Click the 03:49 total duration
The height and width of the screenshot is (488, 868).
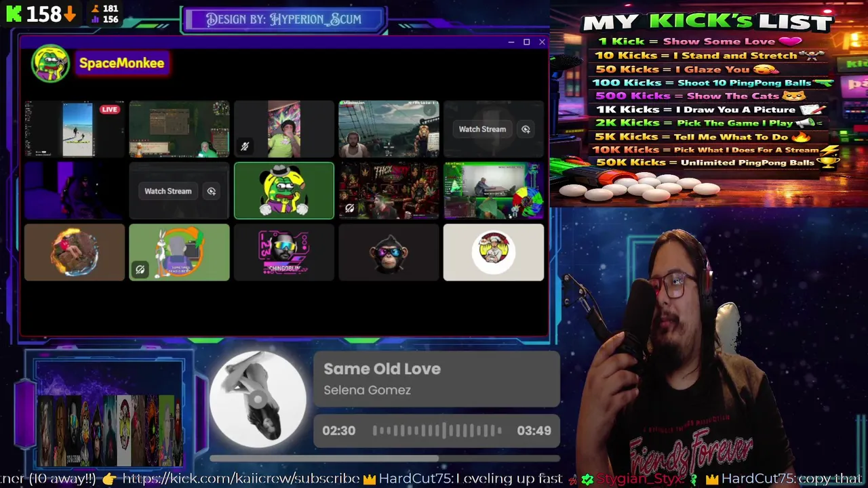[534, 430]
